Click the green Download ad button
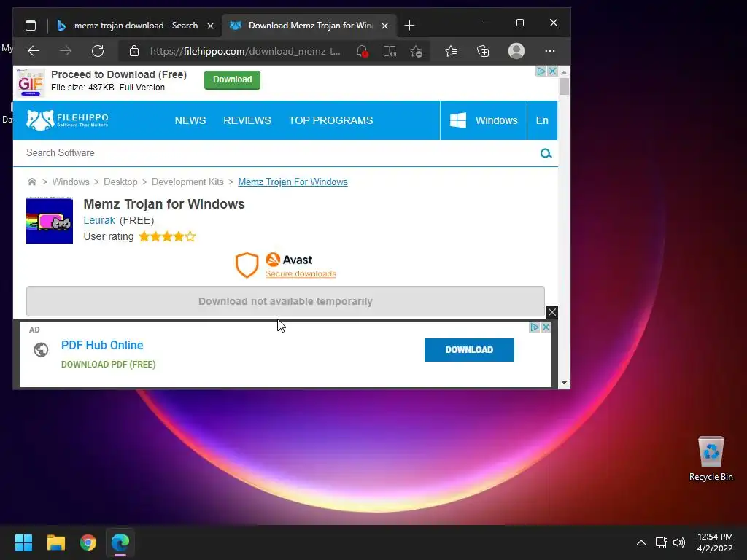 tap(232, 79)
